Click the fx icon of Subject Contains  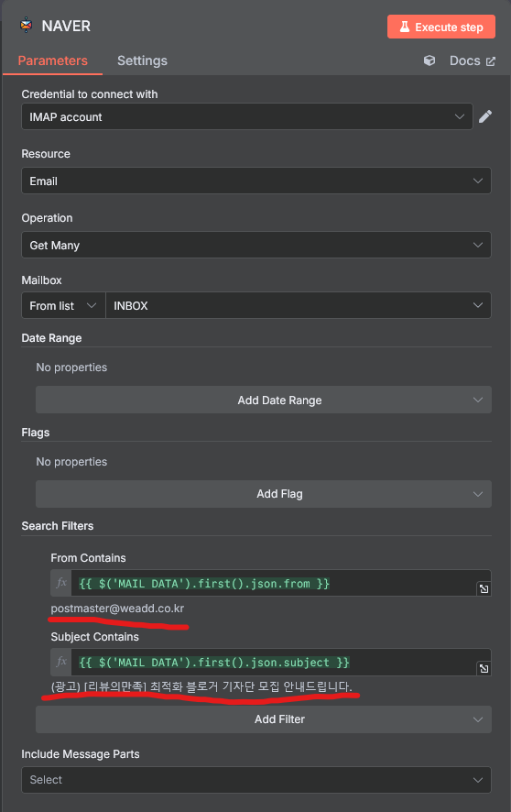[61, 663]
